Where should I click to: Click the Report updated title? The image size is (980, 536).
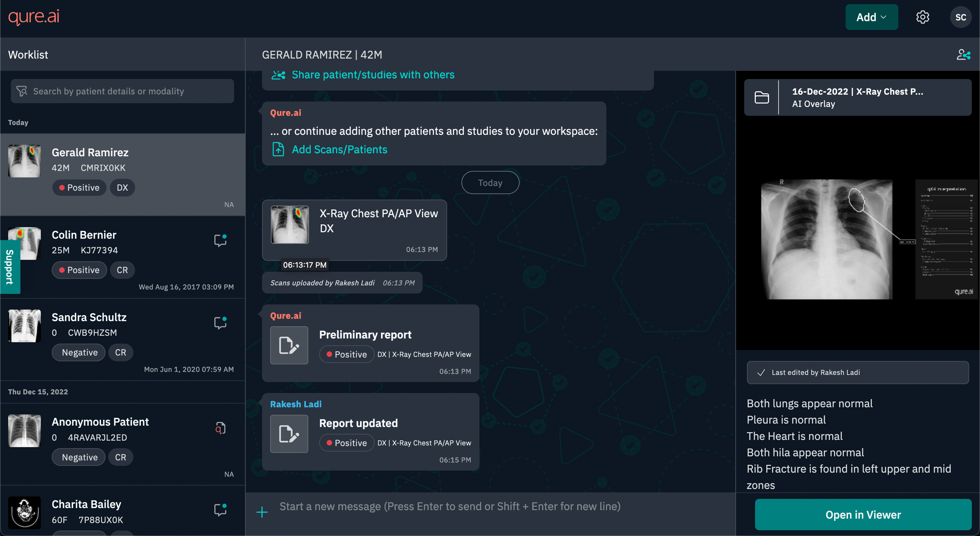pos(358,423)
